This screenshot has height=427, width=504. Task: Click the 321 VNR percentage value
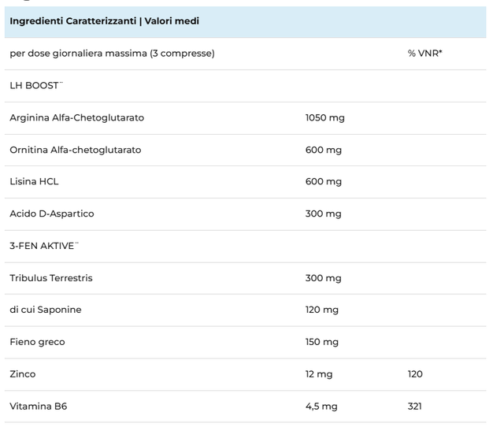pos(415,407)
